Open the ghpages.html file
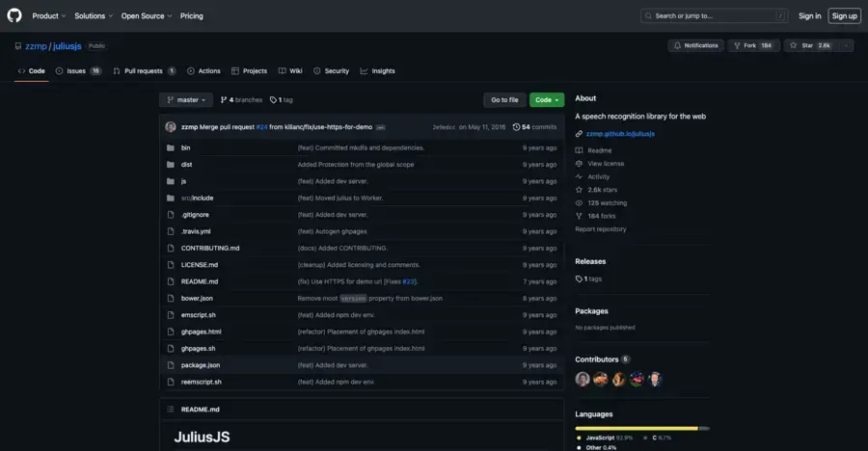 201,332
